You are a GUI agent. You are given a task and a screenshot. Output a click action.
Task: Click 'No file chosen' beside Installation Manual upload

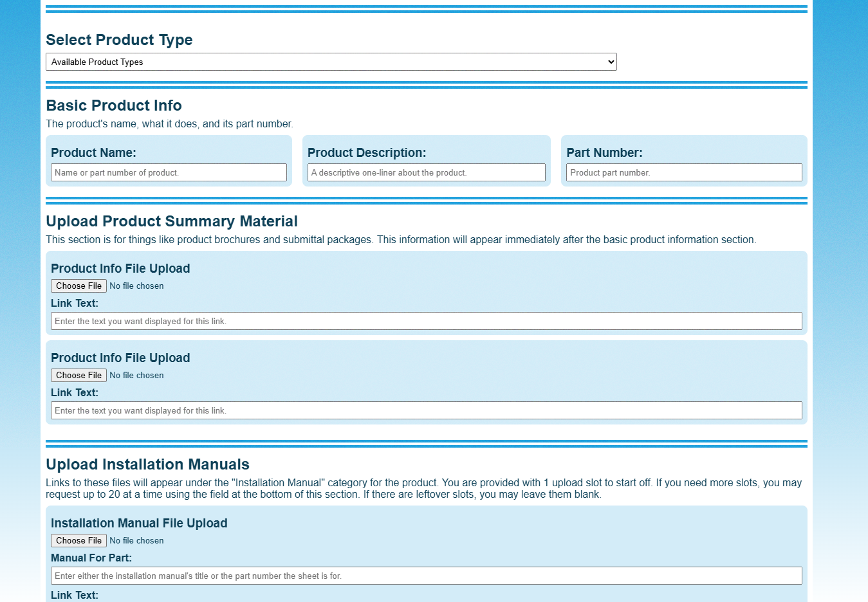point(136,541)
